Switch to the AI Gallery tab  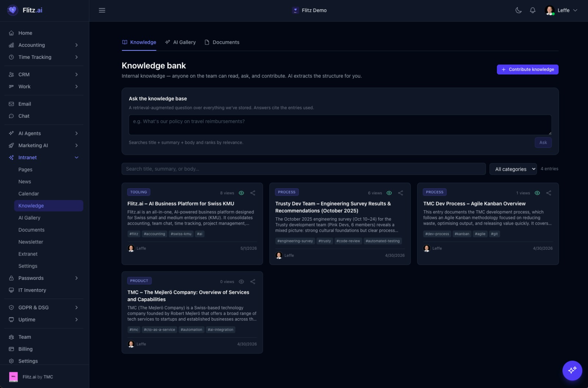coord(180,42)
